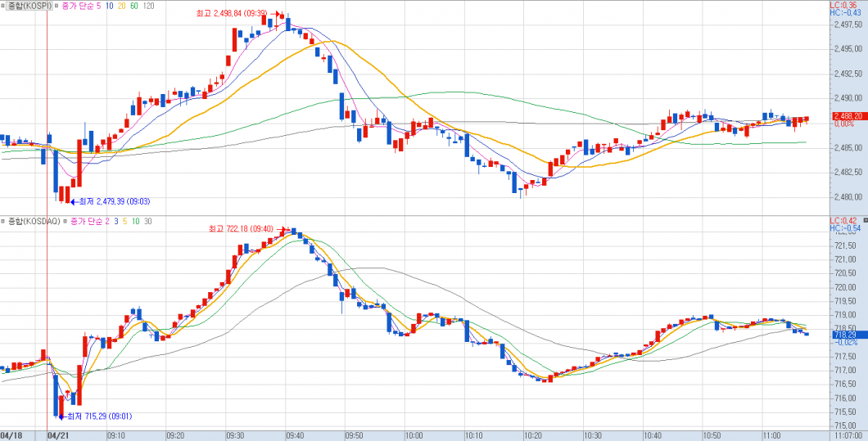868x441 pixels.
Task: Click the square marker before KOSPI 종가 단순
Action: tap(57, 6)
